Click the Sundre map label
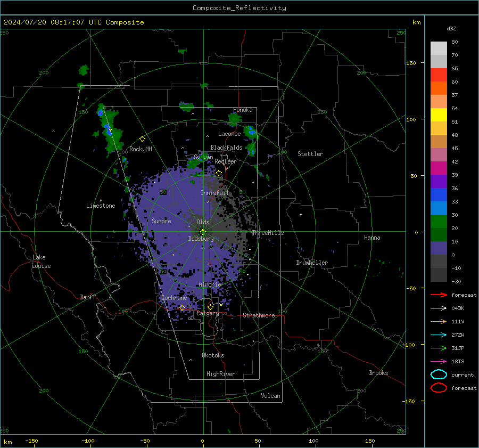Screen dimensions: 479x448 click(x=161, y=221)
